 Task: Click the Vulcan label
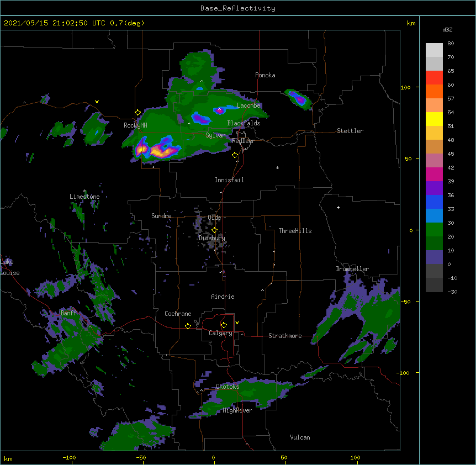click(x=300, y=437)
